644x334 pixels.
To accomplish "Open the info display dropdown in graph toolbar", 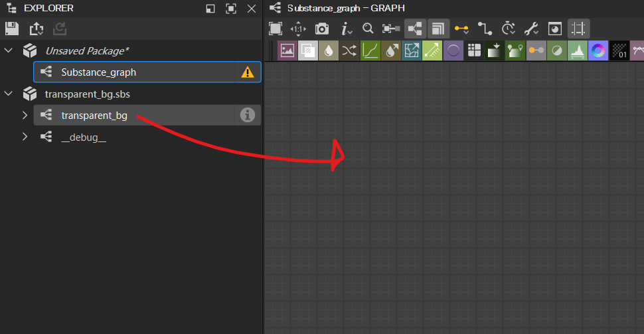I will tap(346, 29).
